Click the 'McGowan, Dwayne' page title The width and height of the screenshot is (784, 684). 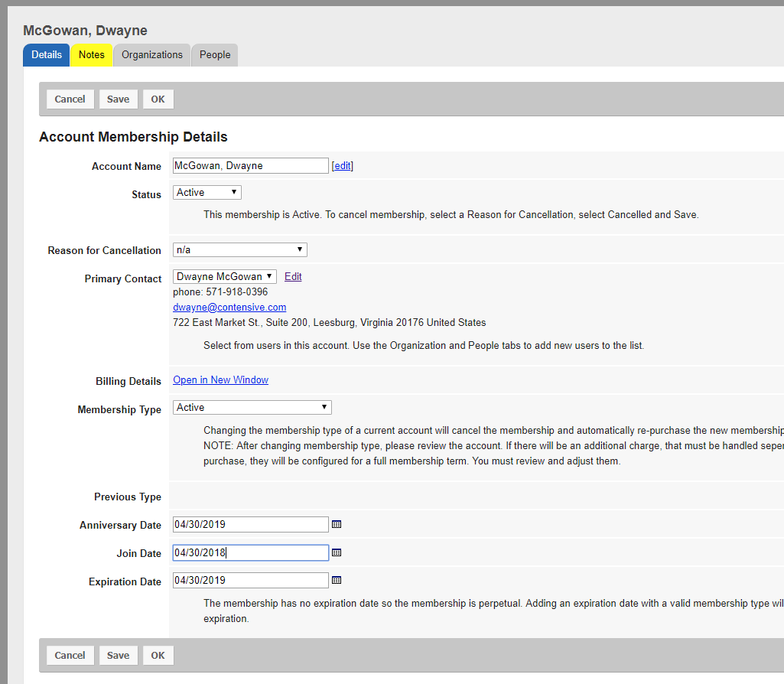(x=85, y=31)
